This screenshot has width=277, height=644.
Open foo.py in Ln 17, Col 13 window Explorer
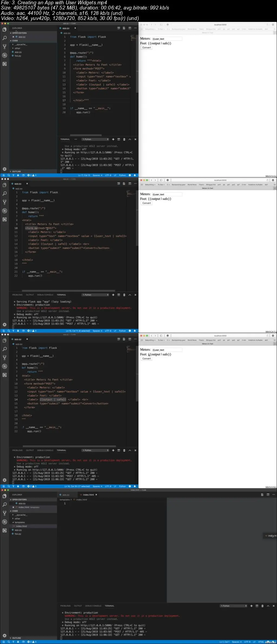click(18, 56)
